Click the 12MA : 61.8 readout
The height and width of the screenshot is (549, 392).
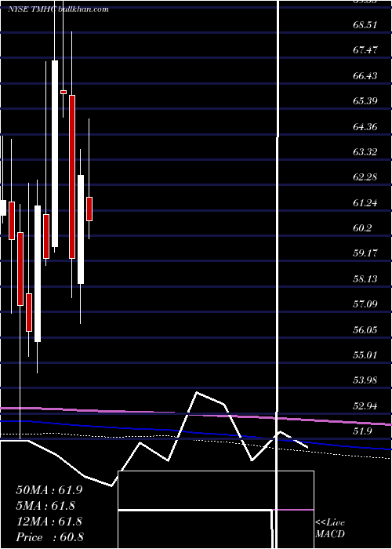(49, 522)
